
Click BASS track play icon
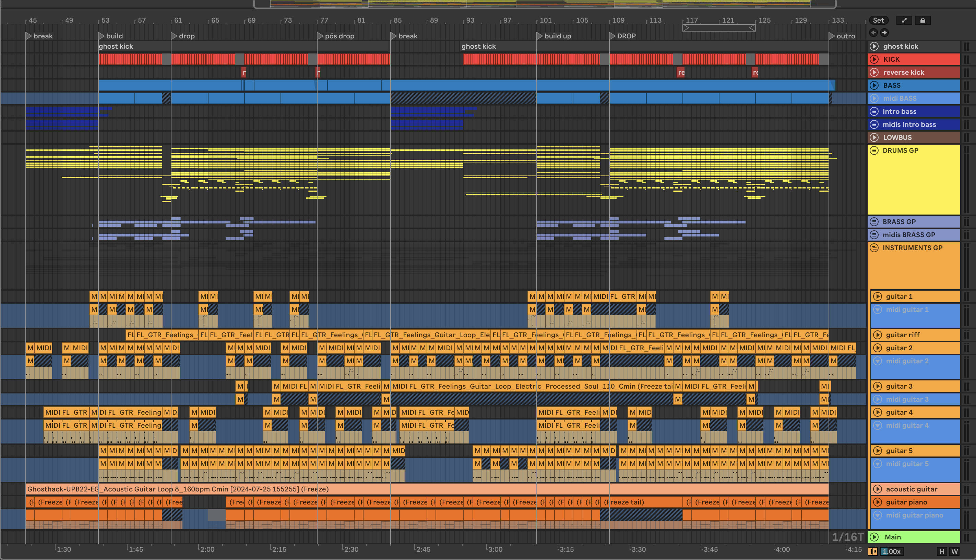coord(874,85)
